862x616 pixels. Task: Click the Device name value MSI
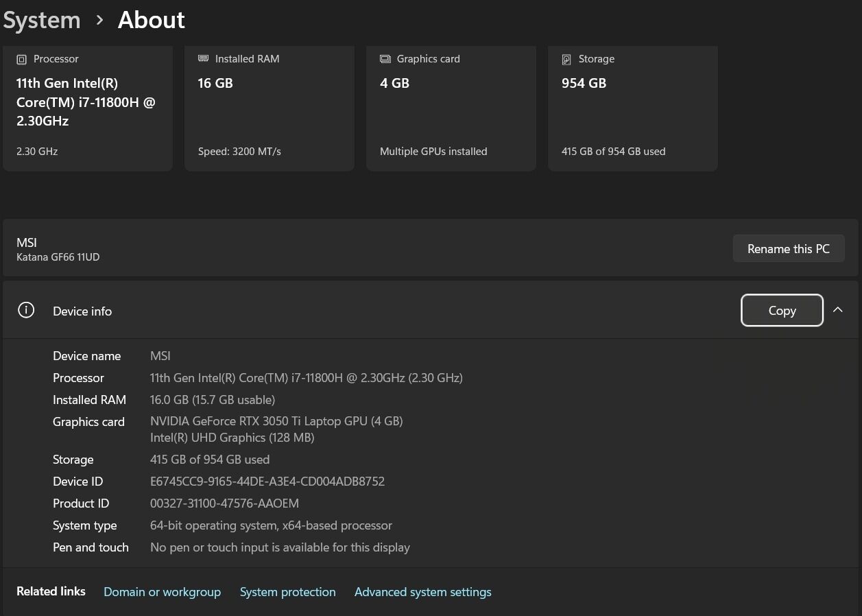tap(160, 356)
